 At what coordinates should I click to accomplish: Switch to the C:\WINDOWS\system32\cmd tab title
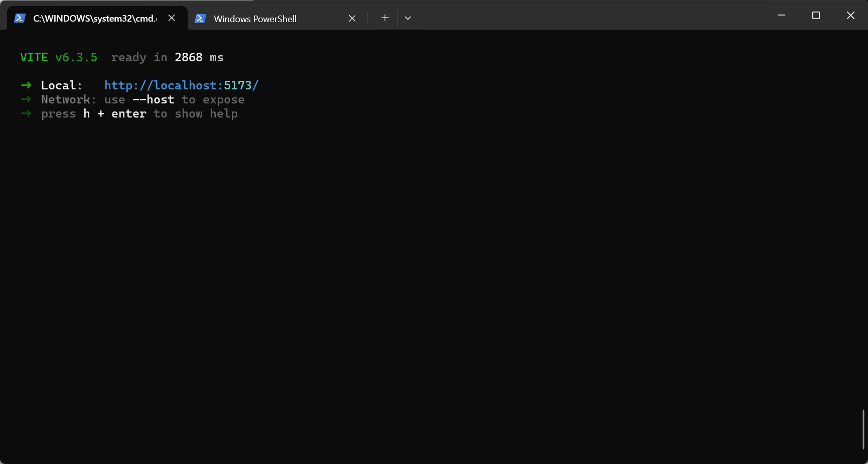(94, 19)
